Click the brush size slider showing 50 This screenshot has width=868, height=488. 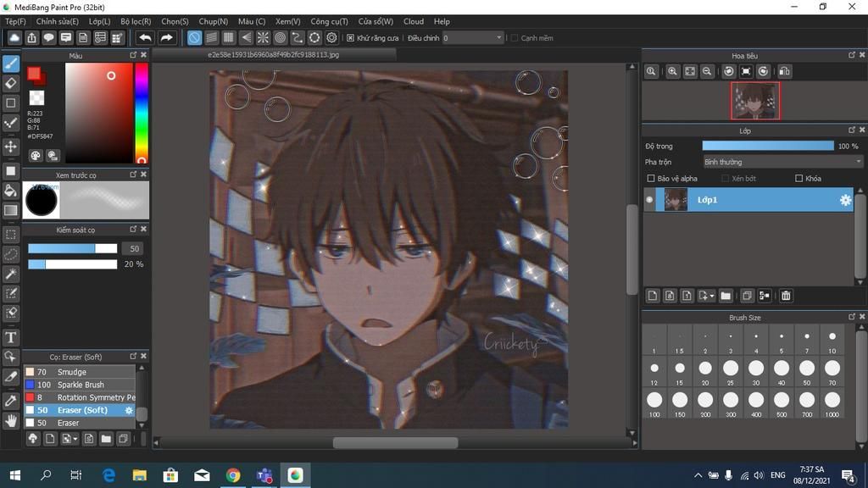pyautogui.click(x=73, y=248)
